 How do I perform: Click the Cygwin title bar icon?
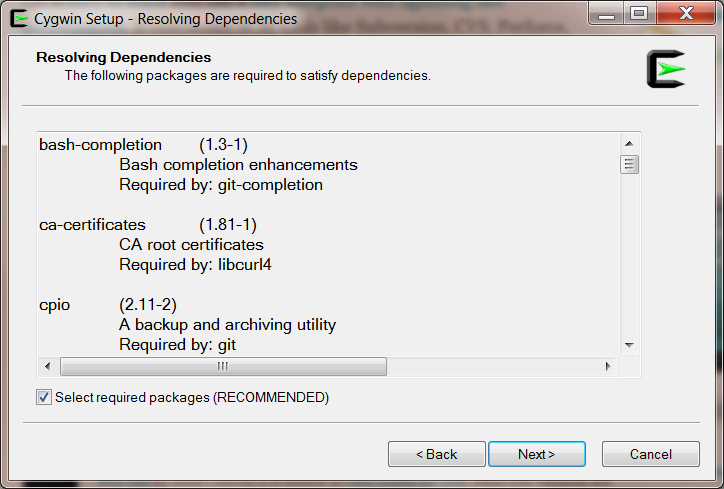pos(19,19)
